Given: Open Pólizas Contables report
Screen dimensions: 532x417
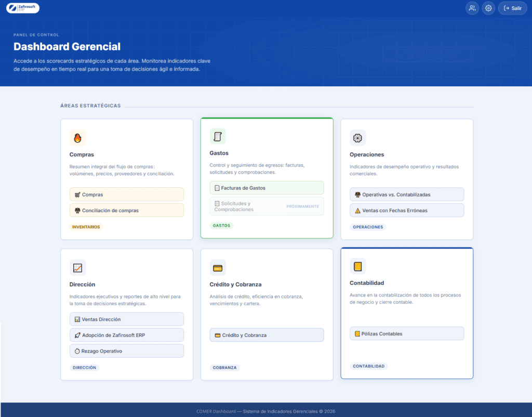Looking at the screenshot, I should pyautogui.click(x=407, y=334).
